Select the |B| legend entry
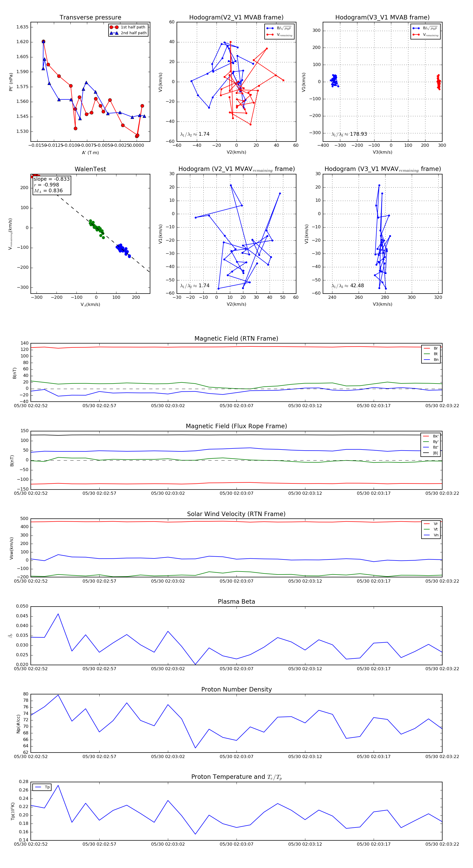The width and height of the screenshot is (473, 868). click(431, 453)
